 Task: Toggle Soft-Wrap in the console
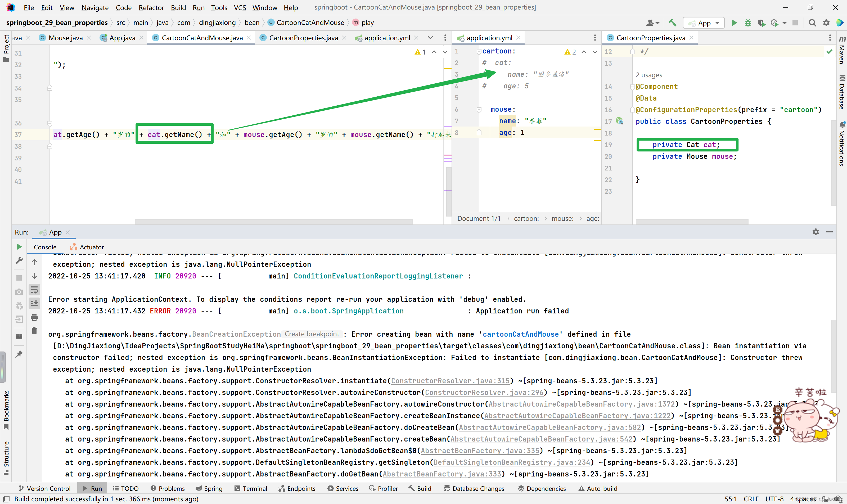click(34, 290)
